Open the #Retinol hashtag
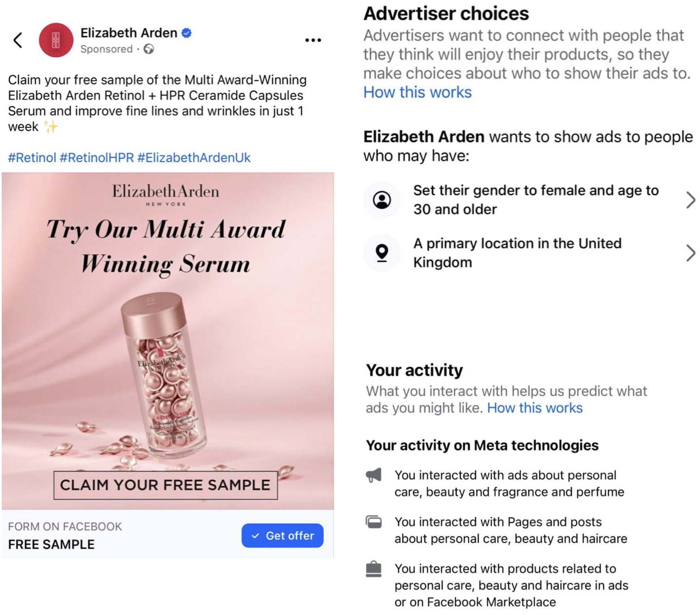The width and height of the screenshot is (700, 615). 32,158
